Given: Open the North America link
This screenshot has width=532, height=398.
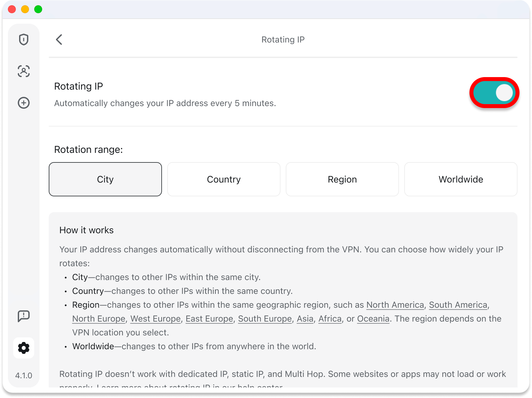Looking at the screenshot, I should click(395, 305).
